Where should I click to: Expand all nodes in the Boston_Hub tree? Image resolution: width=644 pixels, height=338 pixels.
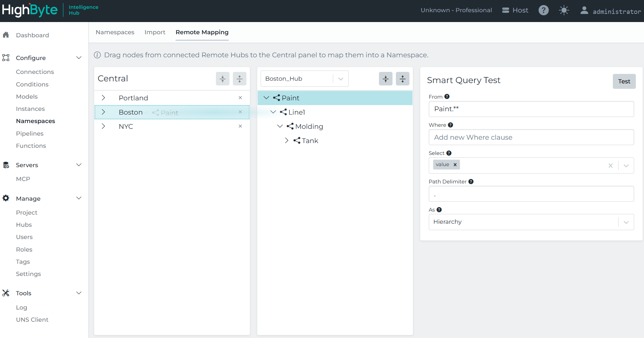coord(403,79)
